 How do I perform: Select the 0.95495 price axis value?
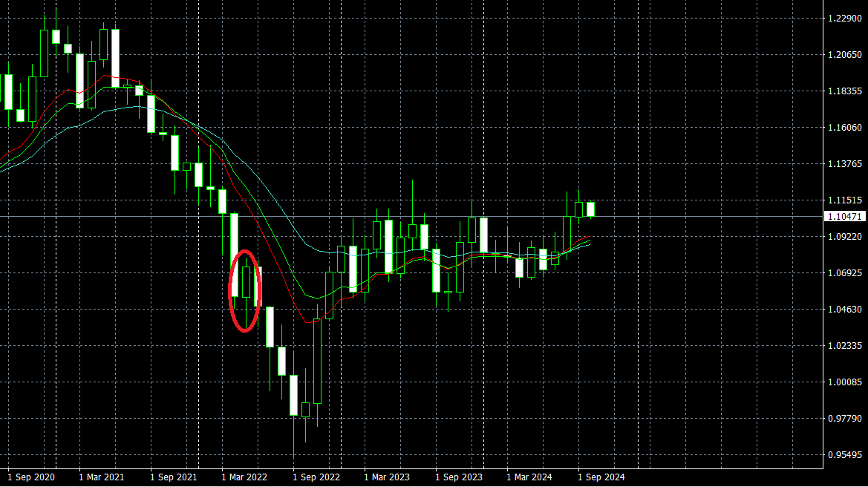[845, 455]
